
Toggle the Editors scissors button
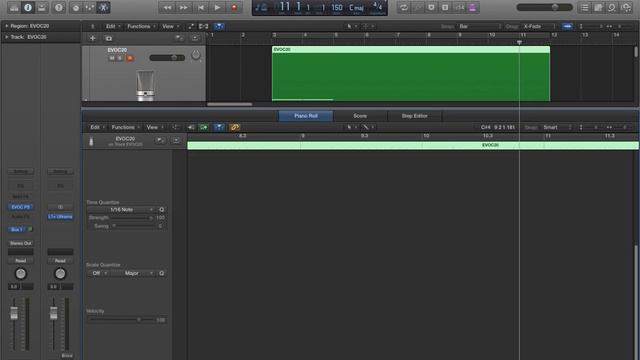click(x=103, y=7)
